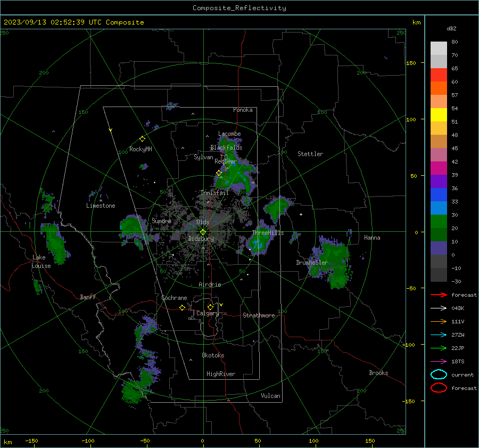Click the yellow diamond marker near Cochrane
The width and height of the screenshot is (479, 448).
point(182,307)
